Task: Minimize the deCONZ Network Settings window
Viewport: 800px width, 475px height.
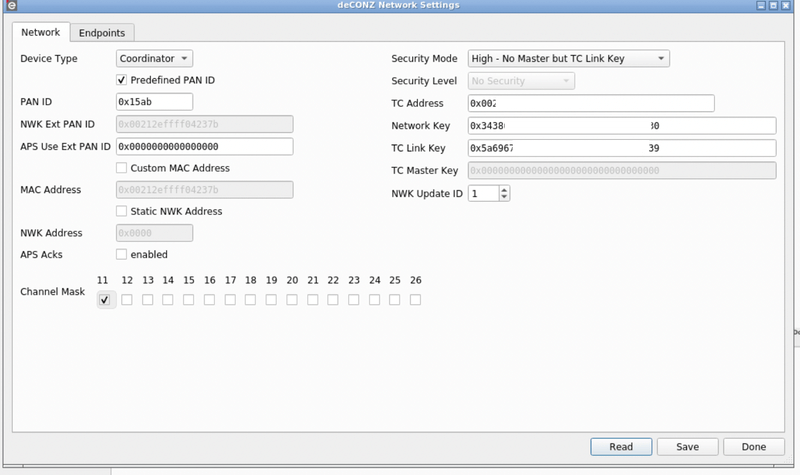Action: pyautogui.click(x=761, y=6)
